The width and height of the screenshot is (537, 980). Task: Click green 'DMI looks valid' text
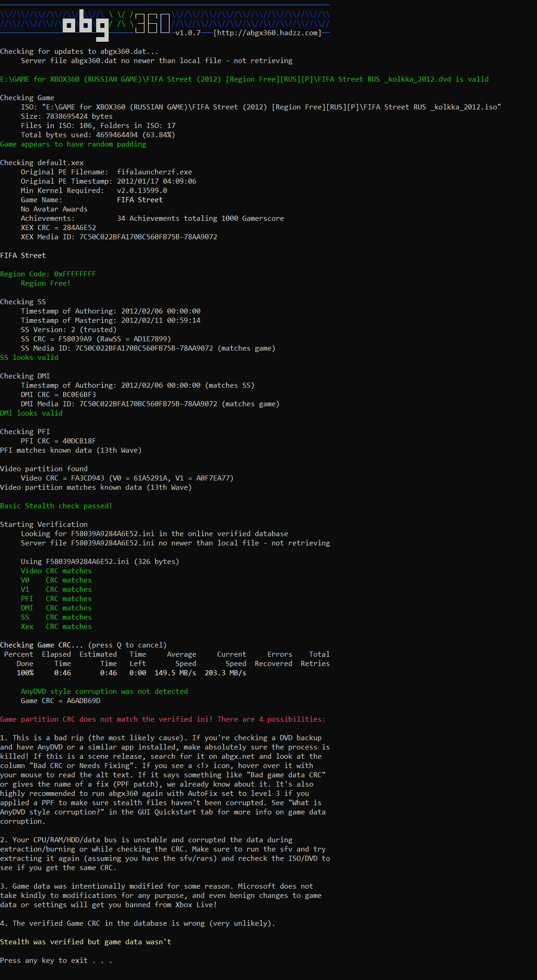click(31, 413)
